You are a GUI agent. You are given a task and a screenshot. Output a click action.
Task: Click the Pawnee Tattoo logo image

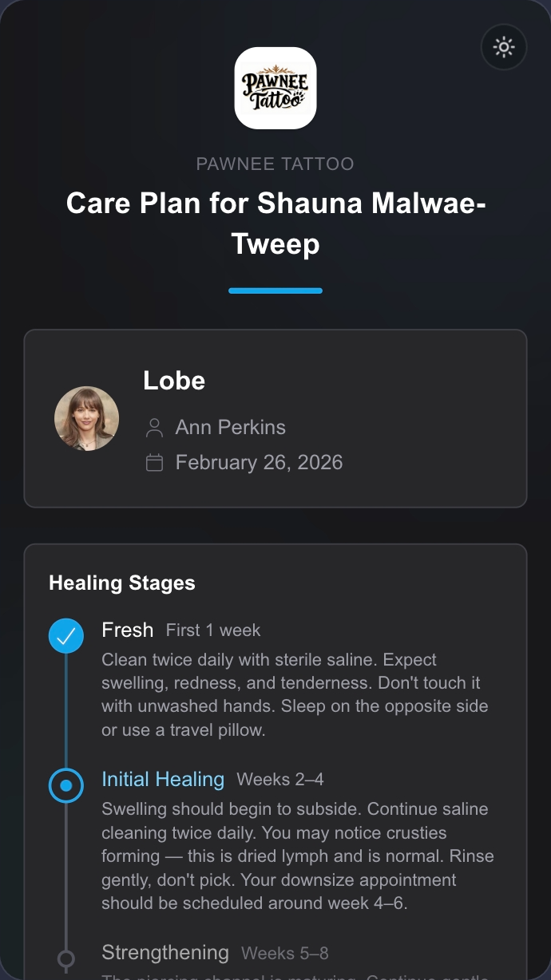click(x=275, y=88)
